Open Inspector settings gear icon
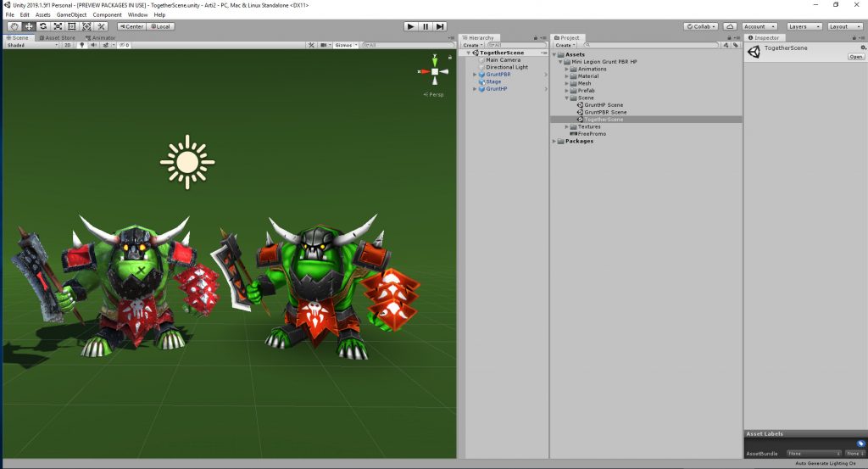 (863, 47)
